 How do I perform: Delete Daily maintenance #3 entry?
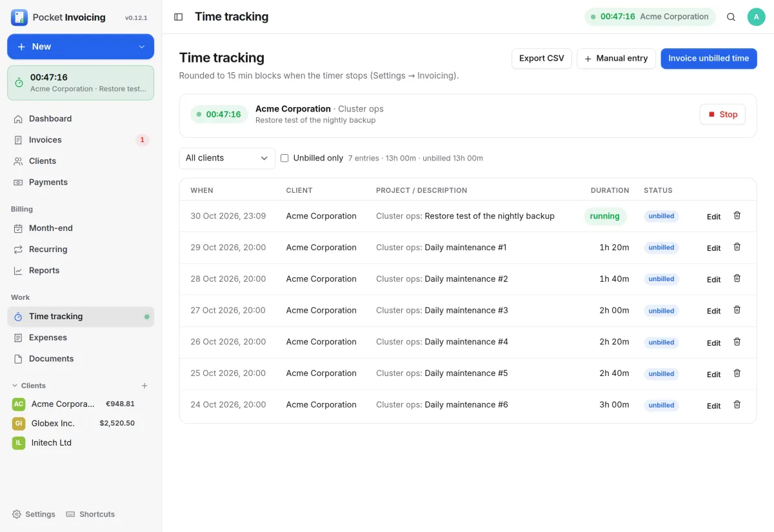point(737,310)
